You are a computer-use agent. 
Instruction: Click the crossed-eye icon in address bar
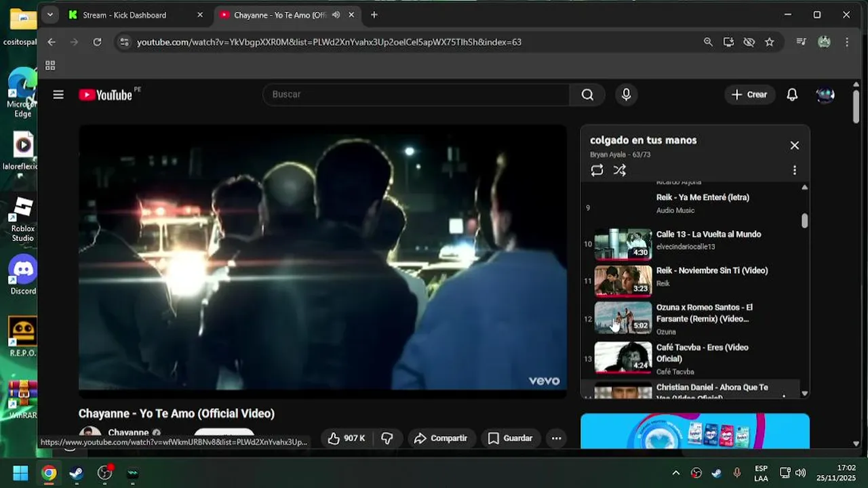pyautogui.click(x=749, y=42)
